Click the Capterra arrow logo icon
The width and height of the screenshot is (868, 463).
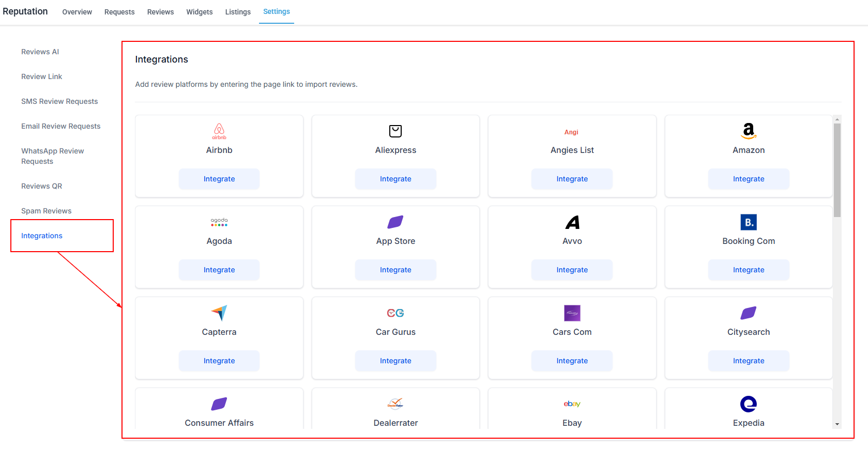pos(219,313)
